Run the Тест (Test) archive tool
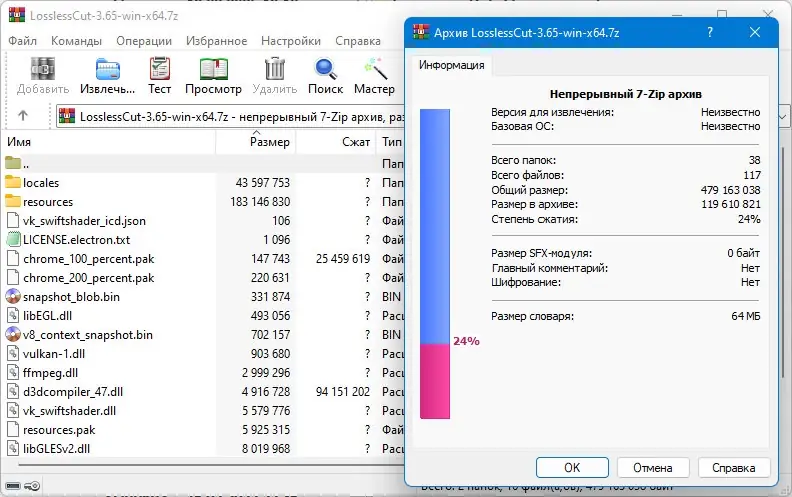Screen dimensions: 792x497 tap(160, 69)
